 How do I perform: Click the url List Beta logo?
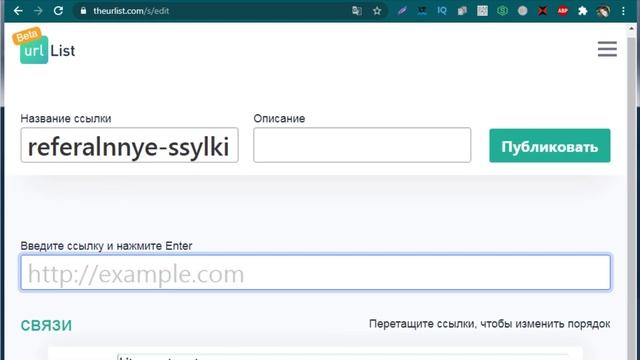coord(44,46)
